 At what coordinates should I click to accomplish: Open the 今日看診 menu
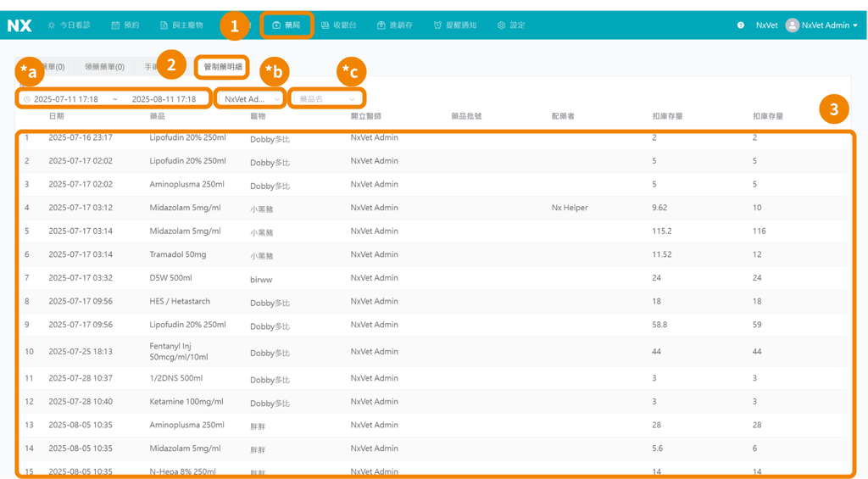[70, 25]
